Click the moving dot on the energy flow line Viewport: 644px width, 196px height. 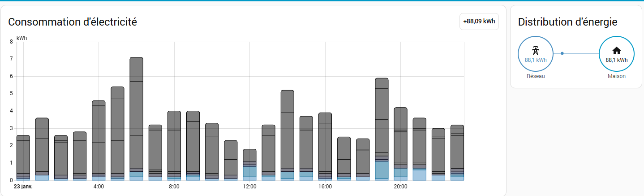tap(562, 53)
